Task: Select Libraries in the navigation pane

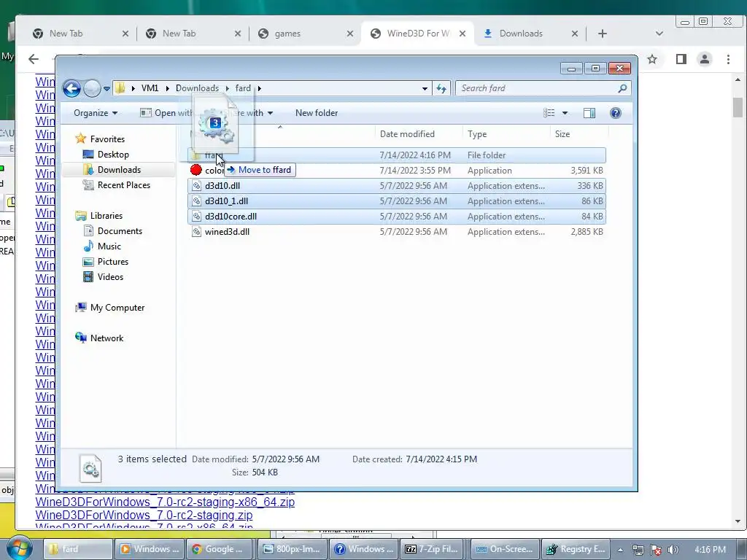Action: [x=107, y=215]
